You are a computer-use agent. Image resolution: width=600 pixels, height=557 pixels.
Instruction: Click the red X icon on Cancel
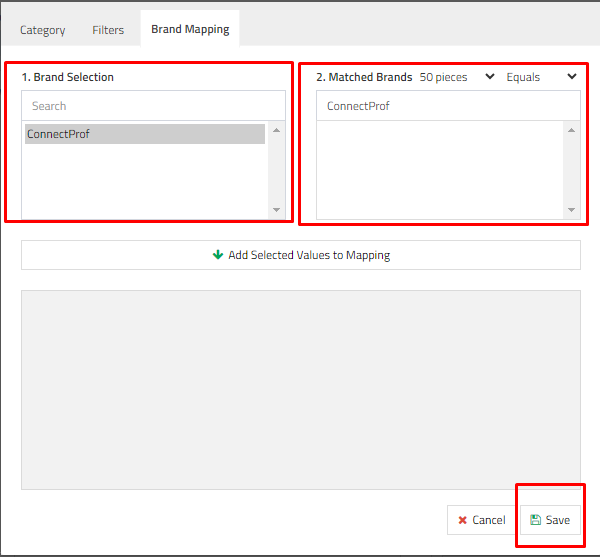(462, 520)
